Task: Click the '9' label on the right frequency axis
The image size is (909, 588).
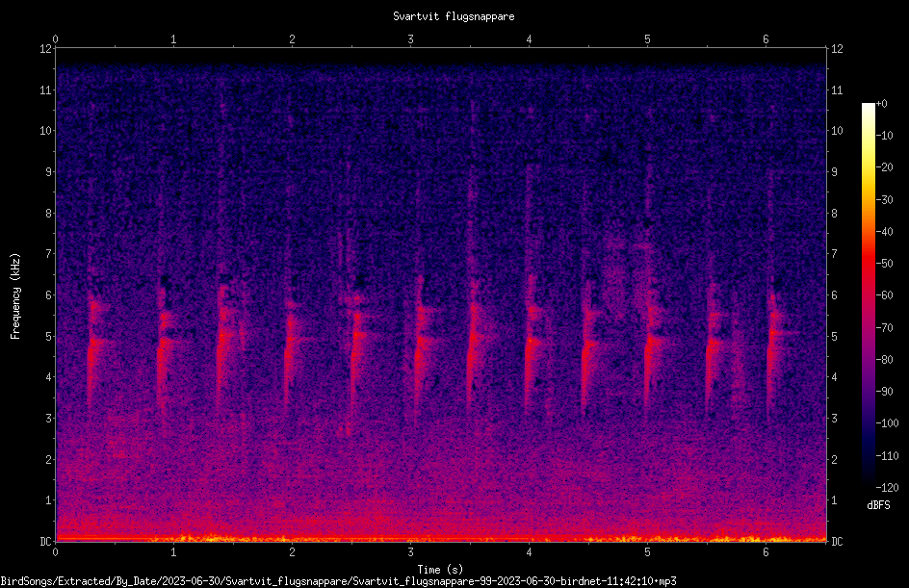Action: (834, 172)
